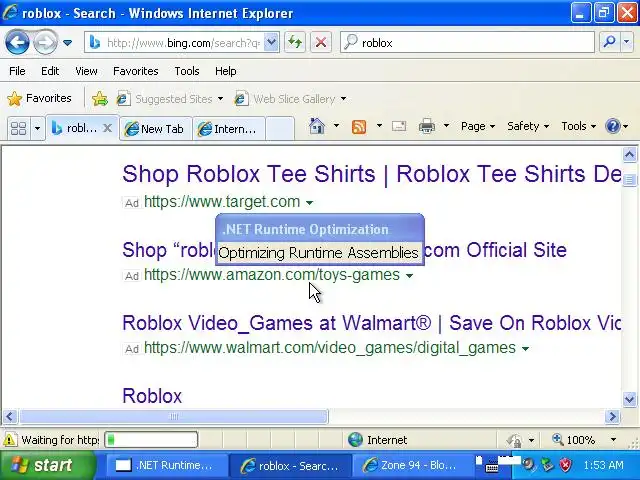Open the Tools menu in menu bar
640x480 pixels.
click(x=187, y=71)
